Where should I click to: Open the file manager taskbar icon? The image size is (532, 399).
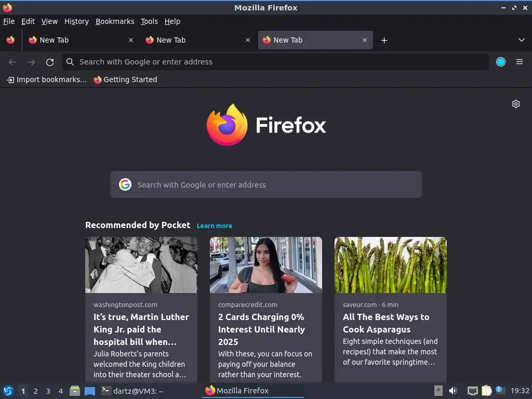75,391
